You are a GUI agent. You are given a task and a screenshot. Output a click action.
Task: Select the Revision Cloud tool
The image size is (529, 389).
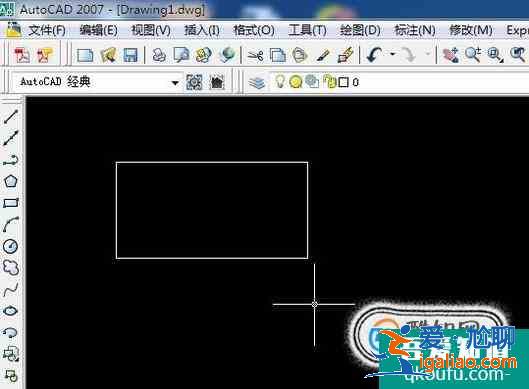(10, 268)
